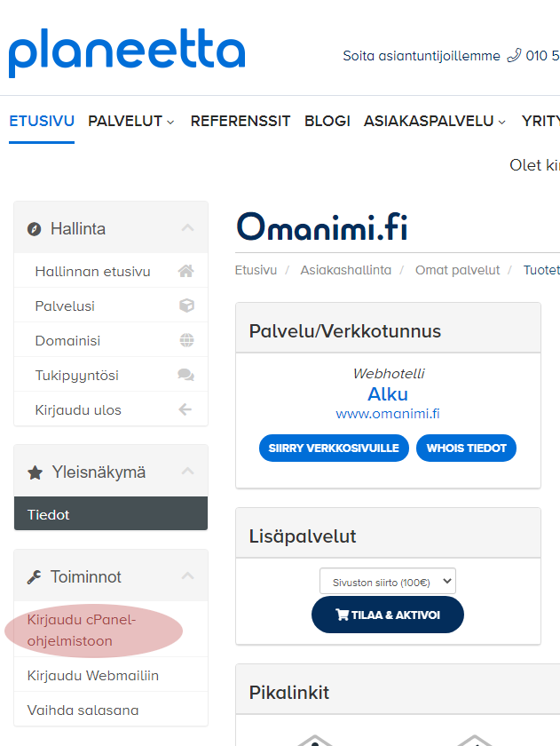Click TILAA & AKTIVOI button
This screenshot has height=746, width=560.
click(388, 615)
